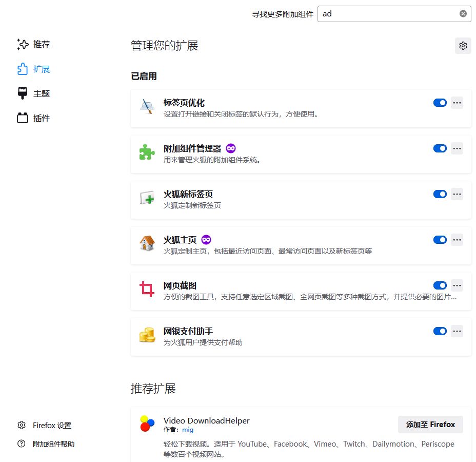Click 添加至 Firefox button
The width and height of the screenshot is (476, 462).
430,425
